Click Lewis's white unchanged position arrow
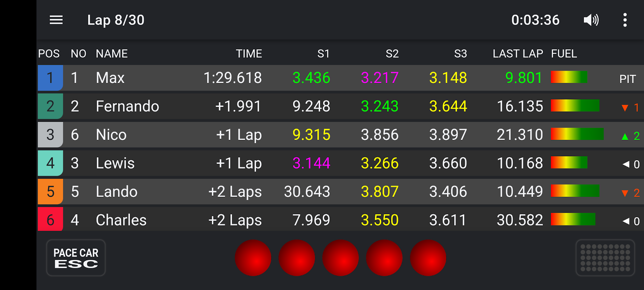 (626, 164)
